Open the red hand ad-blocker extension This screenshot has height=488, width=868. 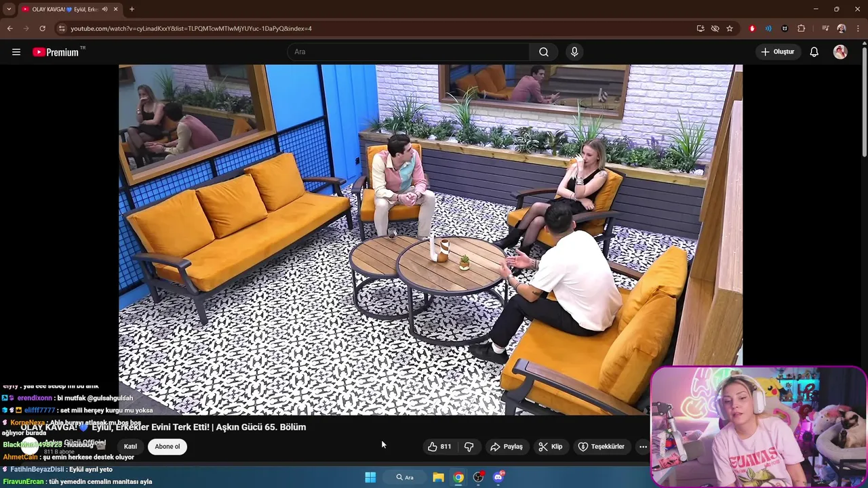point(752,28)
